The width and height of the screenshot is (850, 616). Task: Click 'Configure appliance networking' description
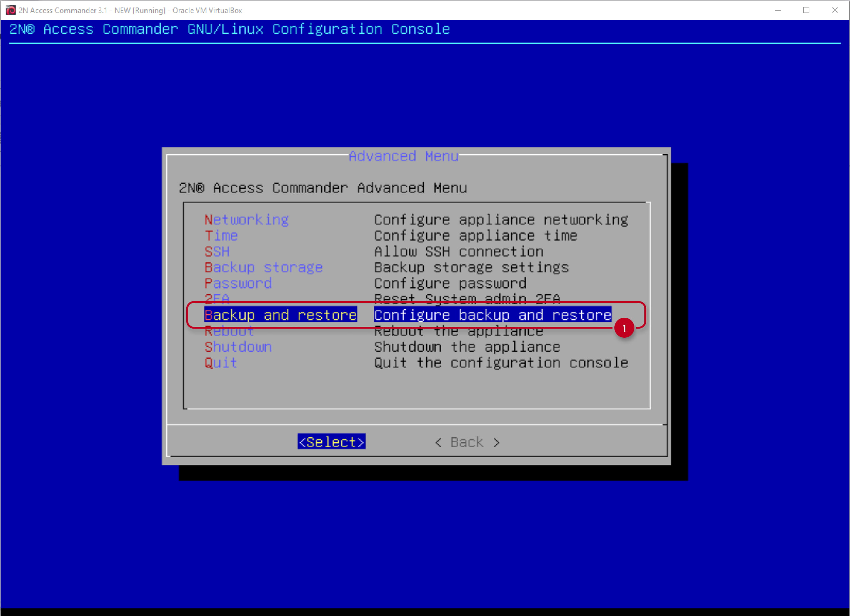[501, 220]
